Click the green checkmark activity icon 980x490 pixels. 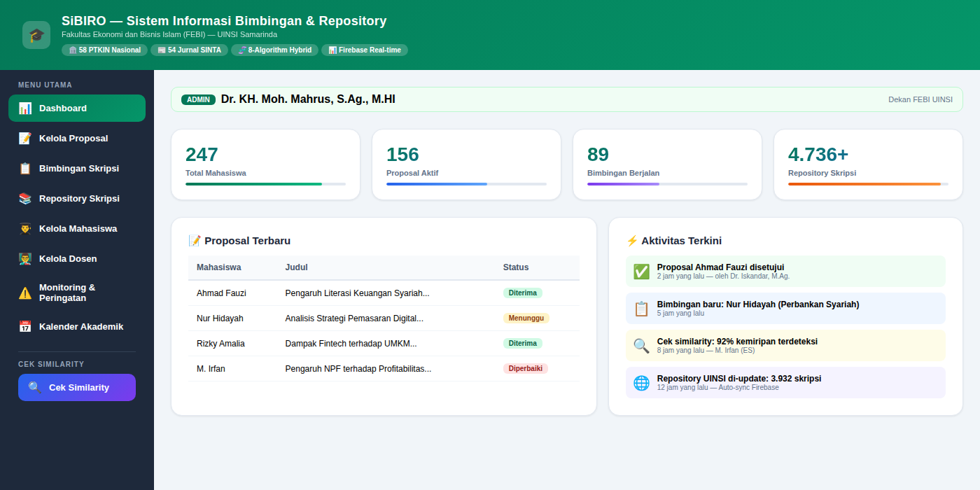point(641,272)
